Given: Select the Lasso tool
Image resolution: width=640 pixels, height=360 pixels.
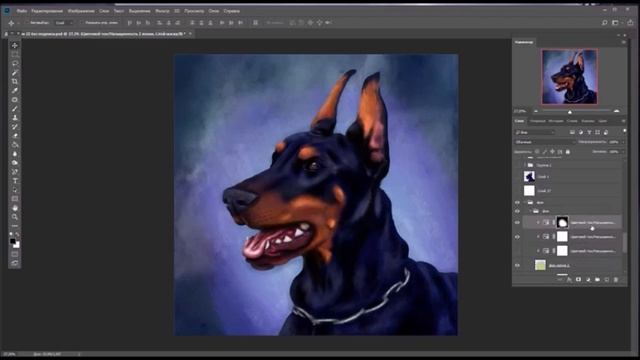Looking at the screenshot, I should pos(15,63).
